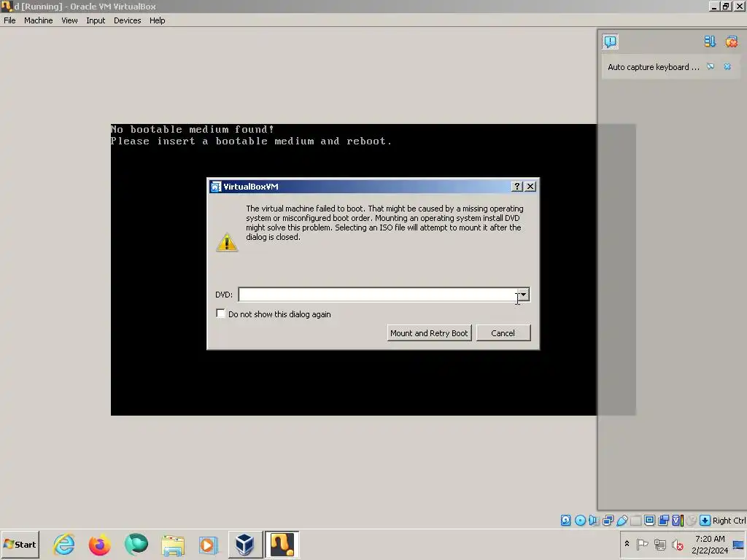This screenshot has width=747, height=560.
Task: Click the shared folders status icon
Action: coord(635,521)
